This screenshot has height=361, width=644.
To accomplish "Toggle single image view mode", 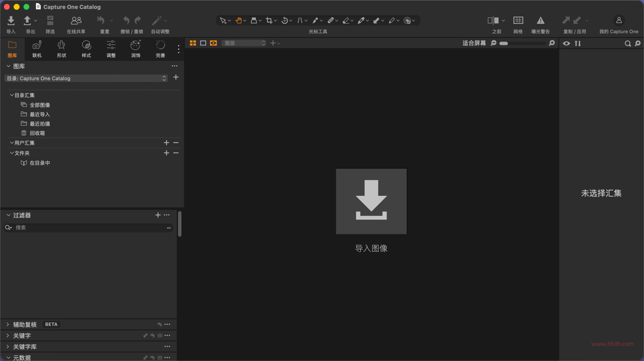I will [203, 43].
